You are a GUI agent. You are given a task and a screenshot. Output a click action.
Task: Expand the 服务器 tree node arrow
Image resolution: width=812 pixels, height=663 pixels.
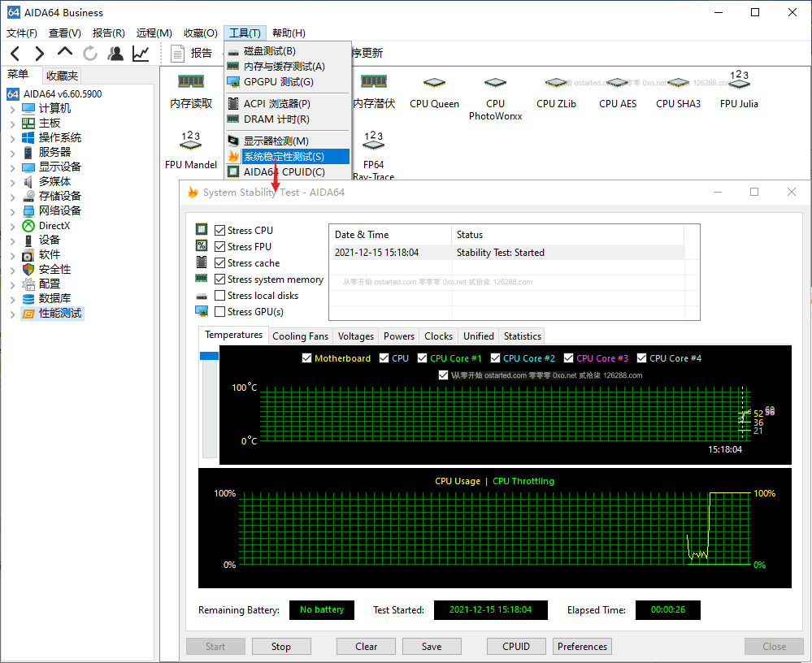click(12, 153)
